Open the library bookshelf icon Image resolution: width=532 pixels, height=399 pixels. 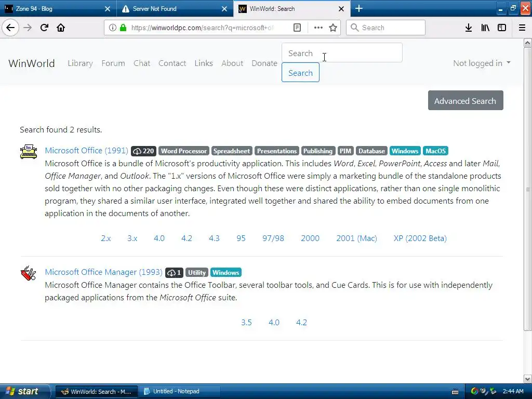pyautogui.click(x=485, y=28)
